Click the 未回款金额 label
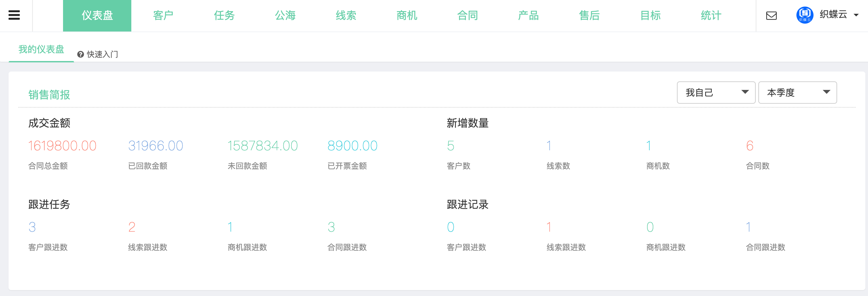The width and height of the screenshot is (868, 296). click(247, 166)
